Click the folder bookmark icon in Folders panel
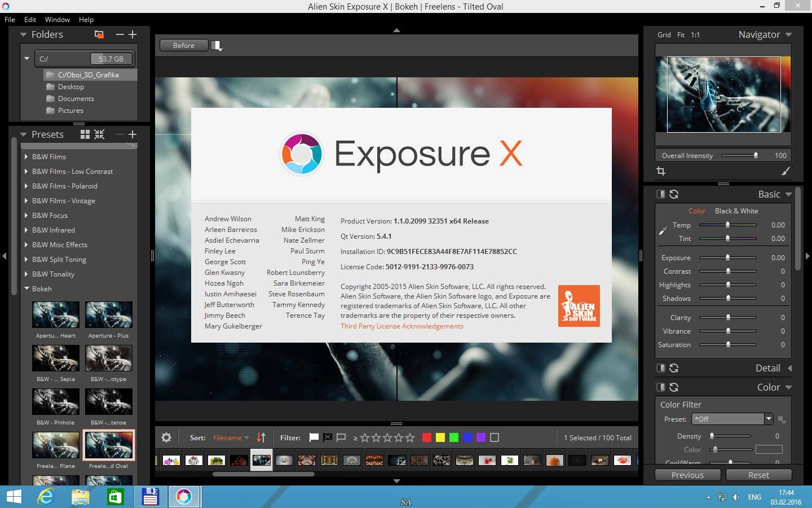 [99, 34]
